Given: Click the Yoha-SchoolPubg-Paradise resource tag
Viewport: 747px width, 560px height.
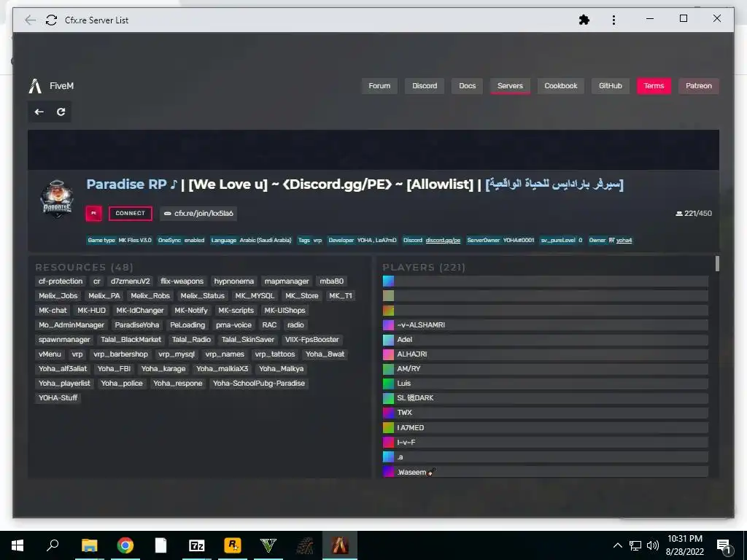Looking at the screenshot, I should click(x=259, y=384).
